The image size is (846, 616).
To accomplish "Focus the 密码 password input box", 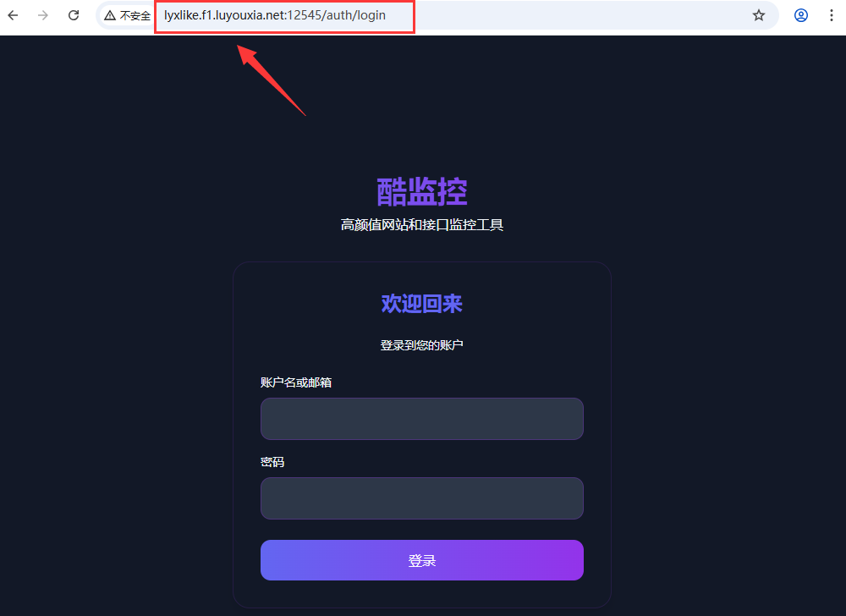I will [x=422, y=498].
